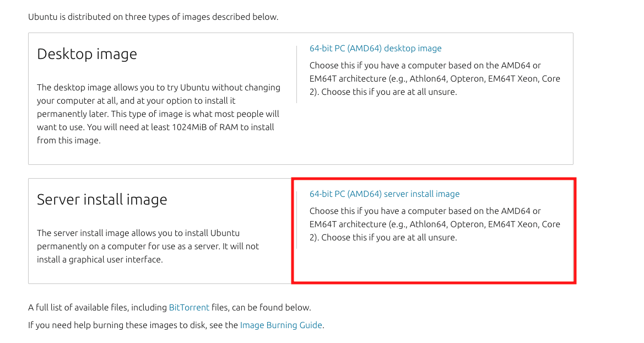The image size is (644, 343).
Task: Open the Image Burning Guide link
Action: (281, 325)
